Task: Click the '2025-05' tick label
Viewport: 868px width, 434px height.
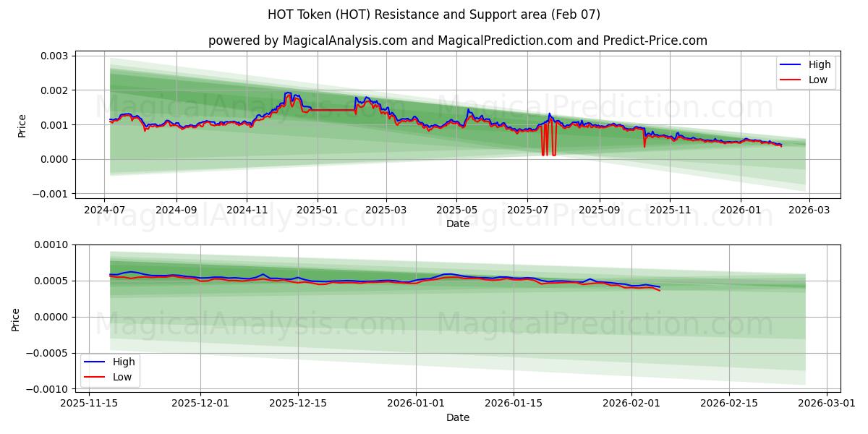Action: pyautogui.click(x=457, y=210)
